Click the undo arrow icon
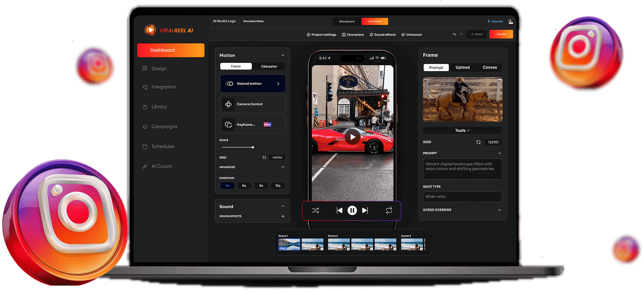 (454, 34)
